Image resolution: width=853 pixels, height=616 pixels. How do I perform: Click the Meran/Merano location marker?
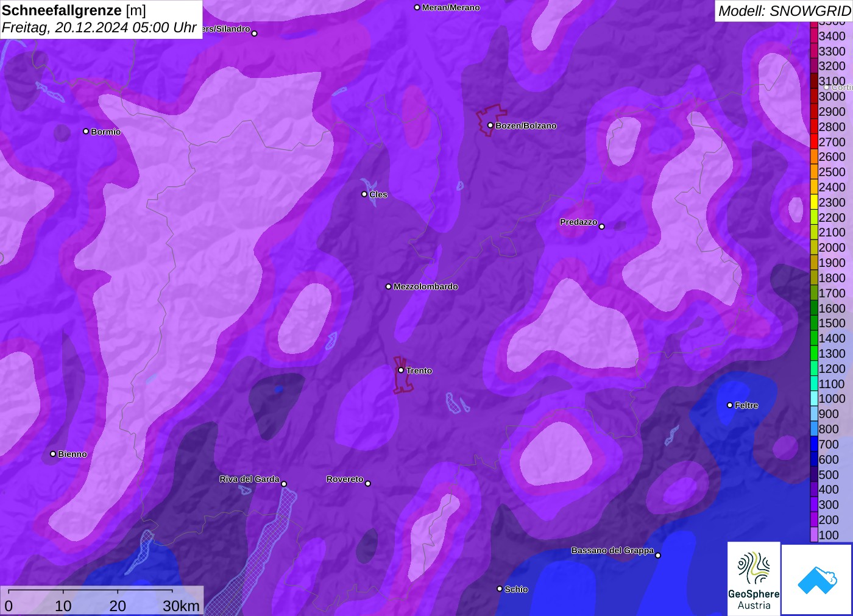coord(417,8)
